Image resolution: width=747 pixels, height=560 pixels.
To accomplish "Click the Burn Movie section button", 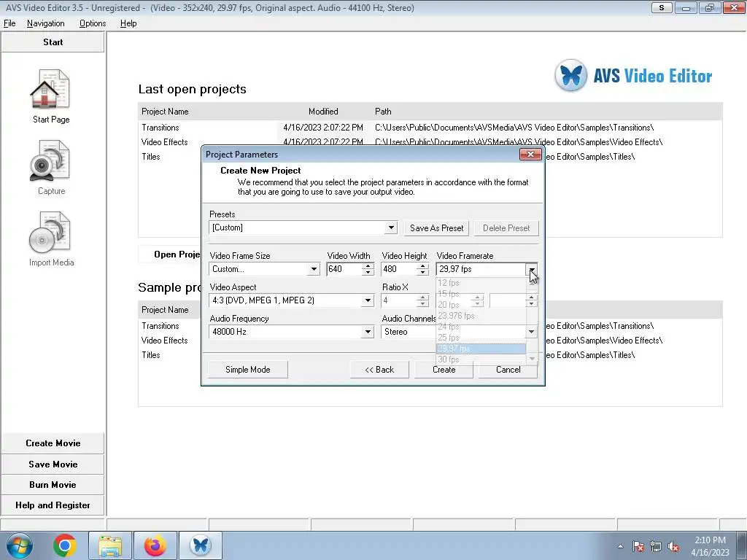I will point(53,485).
